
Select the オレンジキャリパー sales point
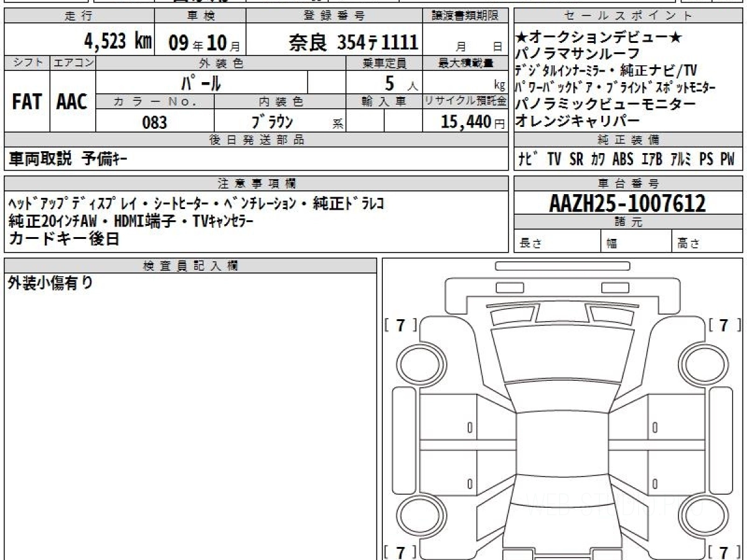(578, 121)
